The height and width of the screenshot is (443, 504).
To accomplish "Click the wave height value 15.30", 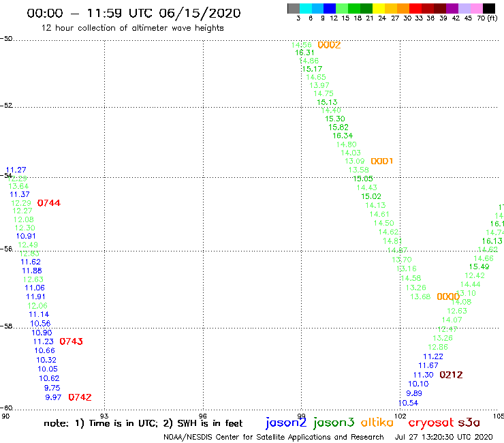I will 335,119.
